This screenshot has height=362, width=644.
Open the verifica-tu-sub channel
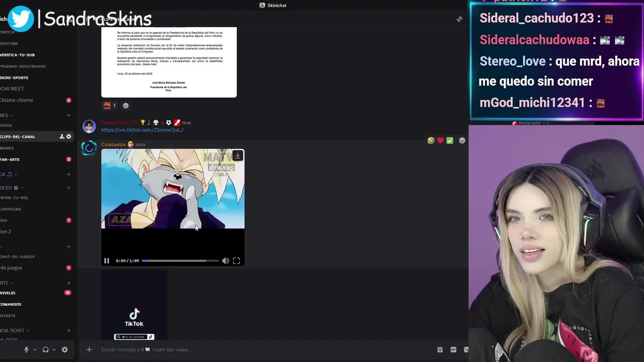pos(17,55)
